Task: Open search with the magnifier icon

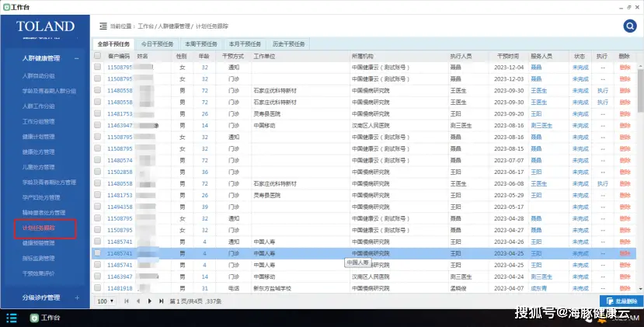Action: coord(629,26)
